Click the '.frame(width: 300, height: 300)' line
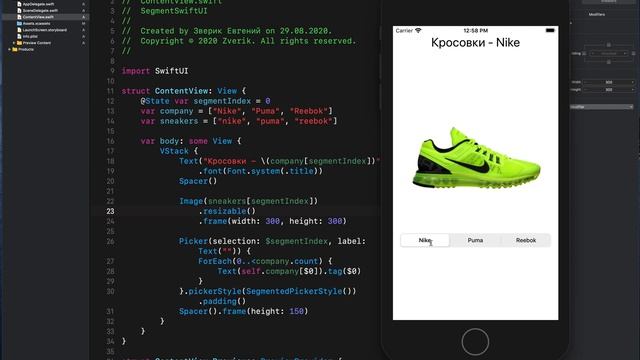640x360 pixels. tap(272, 221)
